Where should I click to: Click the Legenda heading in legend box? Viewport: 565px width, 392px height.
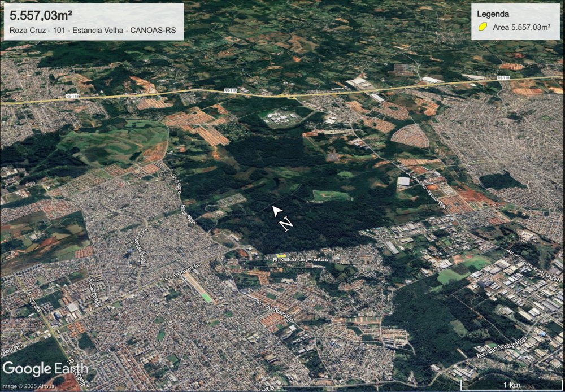(x=493, y=14)
